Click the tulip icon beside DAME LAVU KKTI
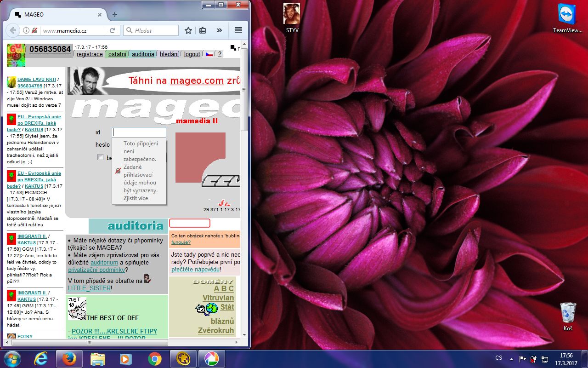588x368 pixels. 11,82
